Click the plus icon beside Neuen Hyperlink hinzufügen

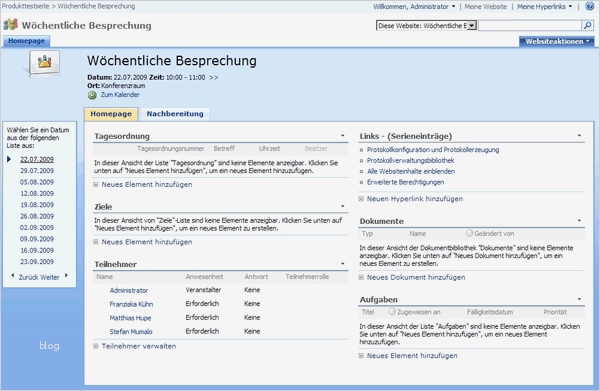pos(361,199)
